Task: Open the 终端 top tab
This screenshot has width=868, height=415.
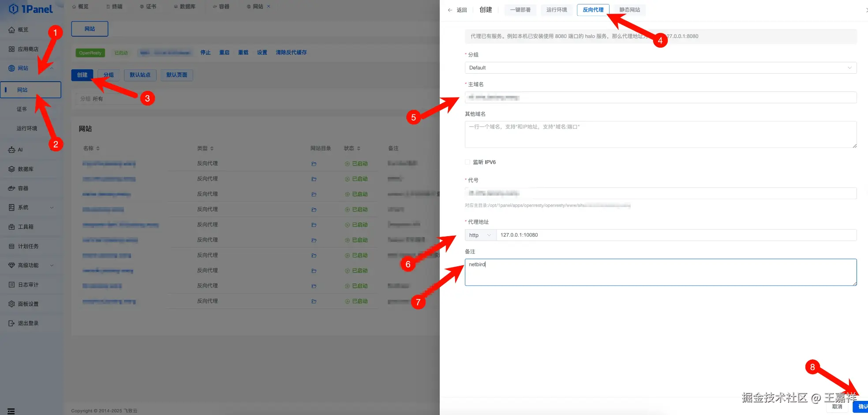Action: coord(114,6)
